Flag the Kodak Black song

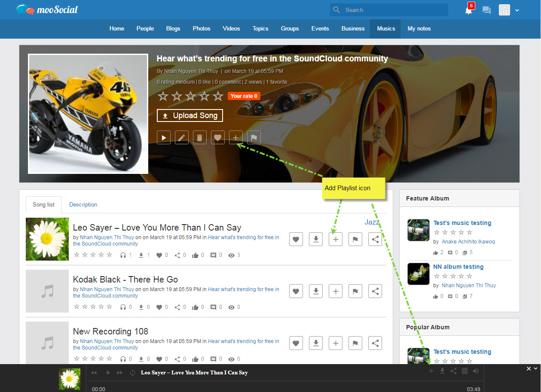click(355, 291)
